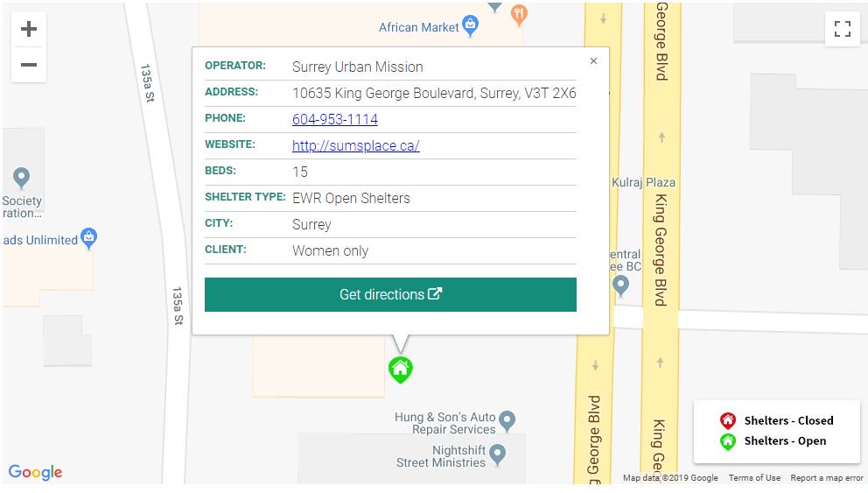Viewport: 868px width, 493px height.
Task: Click the African Market map label
Action: coord(419,27)
